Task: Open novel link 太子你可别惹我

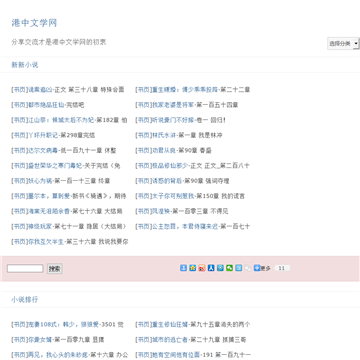Action: coord(173,196)
